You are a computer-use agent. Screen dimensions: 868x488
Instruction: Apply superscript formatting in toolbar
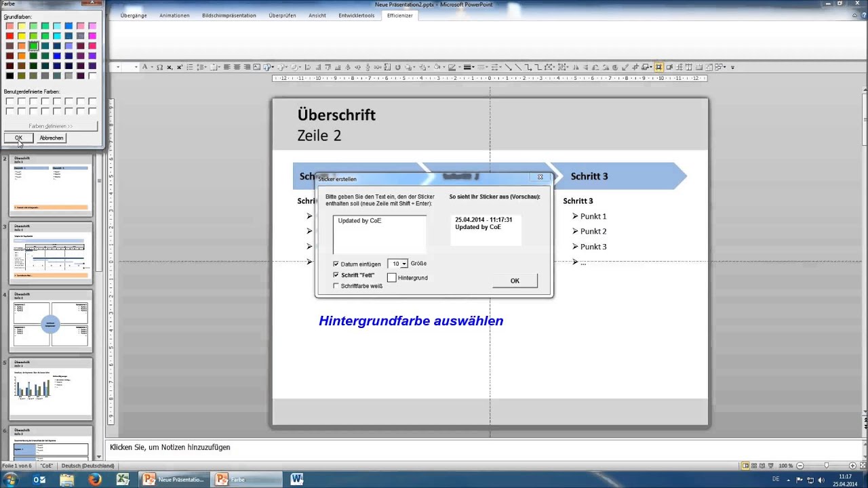(180, 67)
